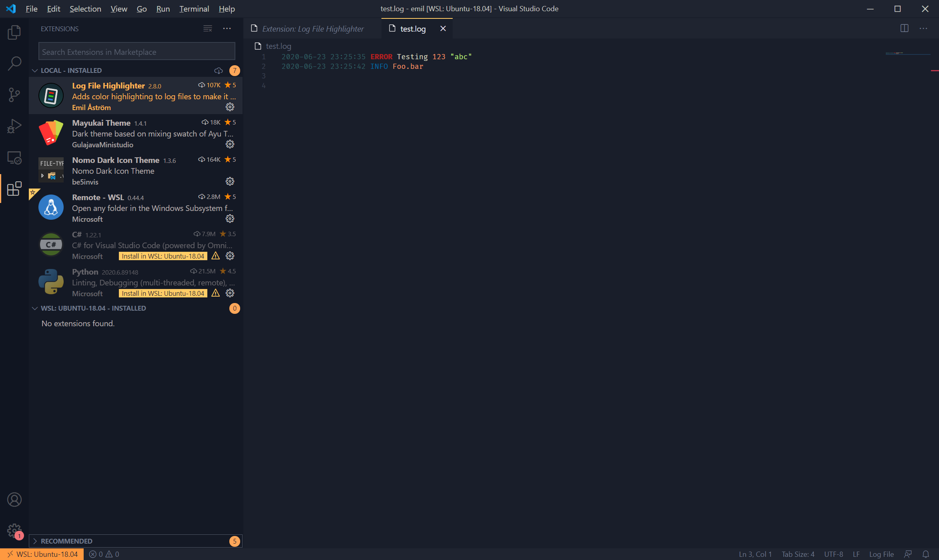Open the Run and Debug panel
Viewport: 939px width, 560px height.
14,126
